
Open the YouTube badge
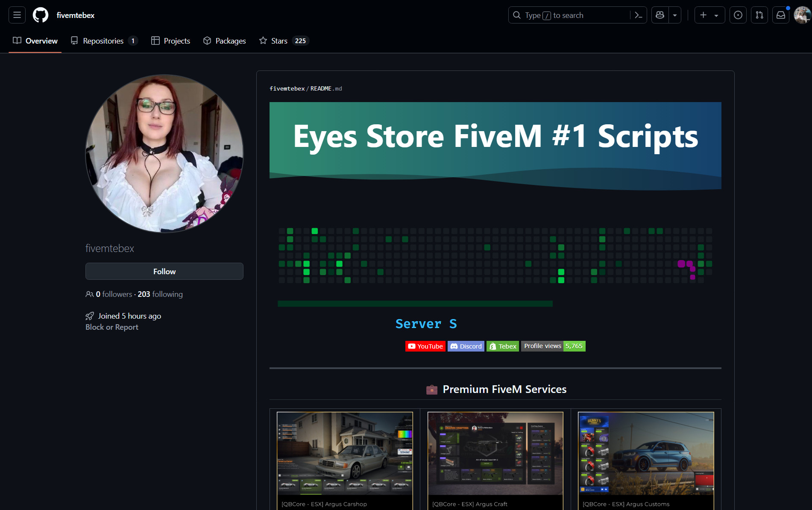click(x=425, y=346)
